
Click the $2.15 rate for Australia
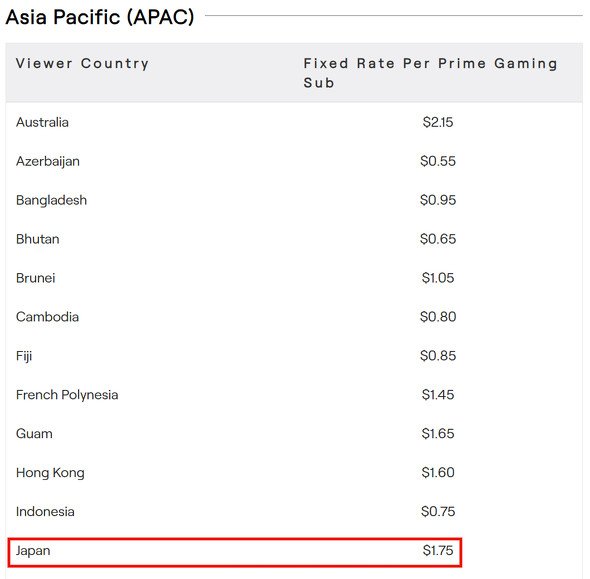coord(438,122)
